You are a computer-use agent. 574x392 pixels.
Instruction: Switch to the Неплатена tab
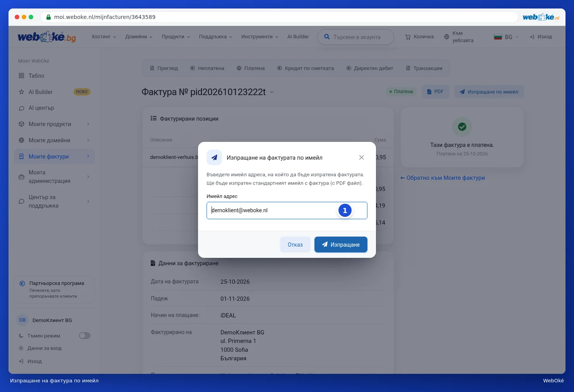(x=207, y=68)
